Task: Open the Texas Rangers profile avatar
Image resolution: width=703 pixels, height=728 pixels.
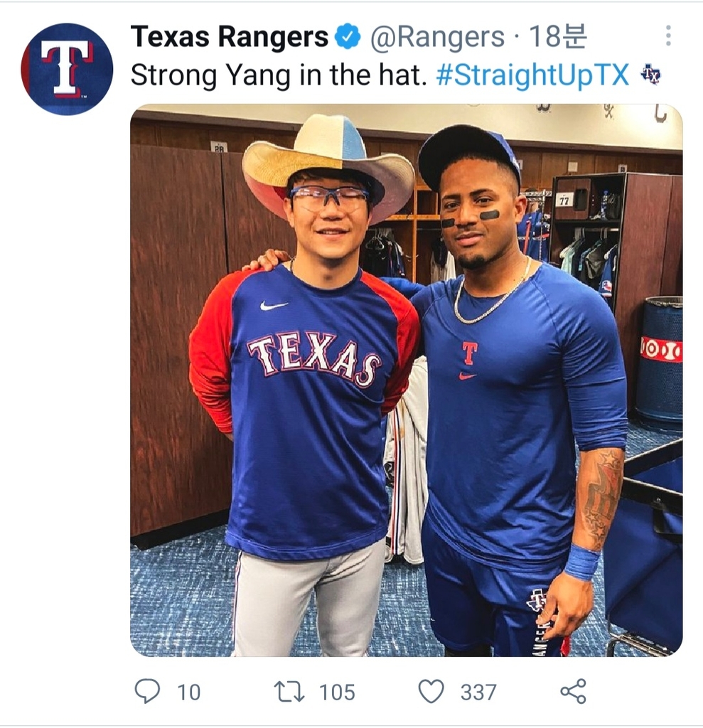Action: click(x=67, y=69)
